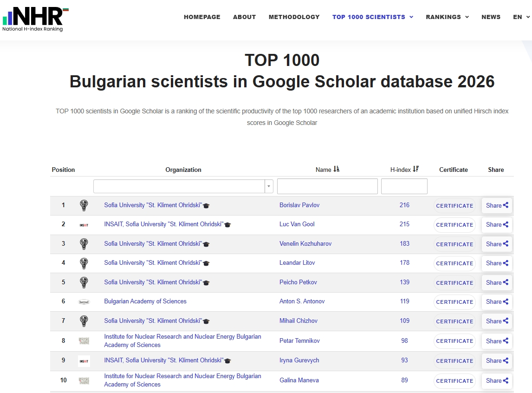This screenshot has width=532, height=393.
Task: Open certificate for Luc Van Gool
Action: 454,225
